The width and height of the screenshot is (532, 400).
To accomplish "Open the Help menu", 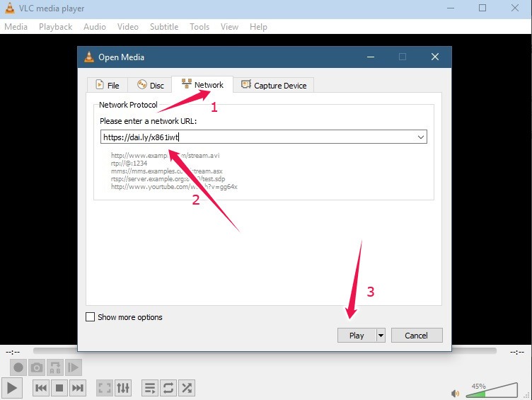I will tap(258, 27).
